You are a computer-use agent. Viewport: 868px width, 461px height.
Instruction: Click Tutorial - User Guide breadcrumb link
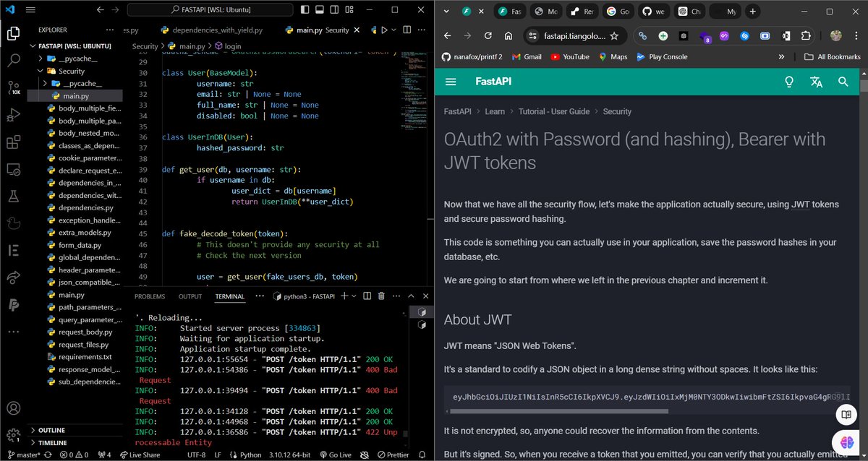[553, 112]
